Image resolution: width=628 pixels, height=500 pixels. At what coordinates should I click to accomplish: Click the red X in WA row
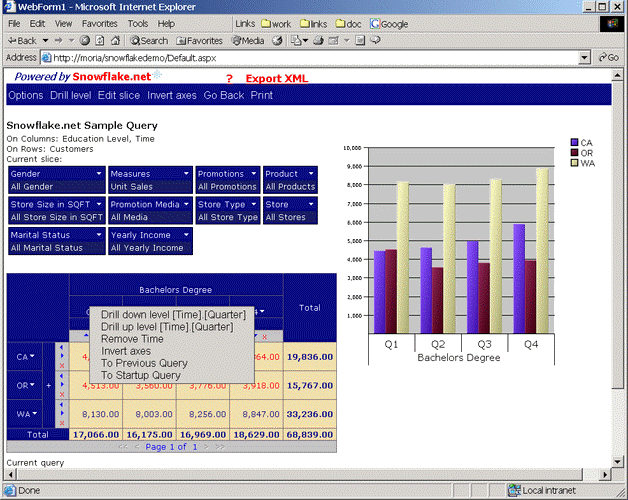click(x=62, y=423)
